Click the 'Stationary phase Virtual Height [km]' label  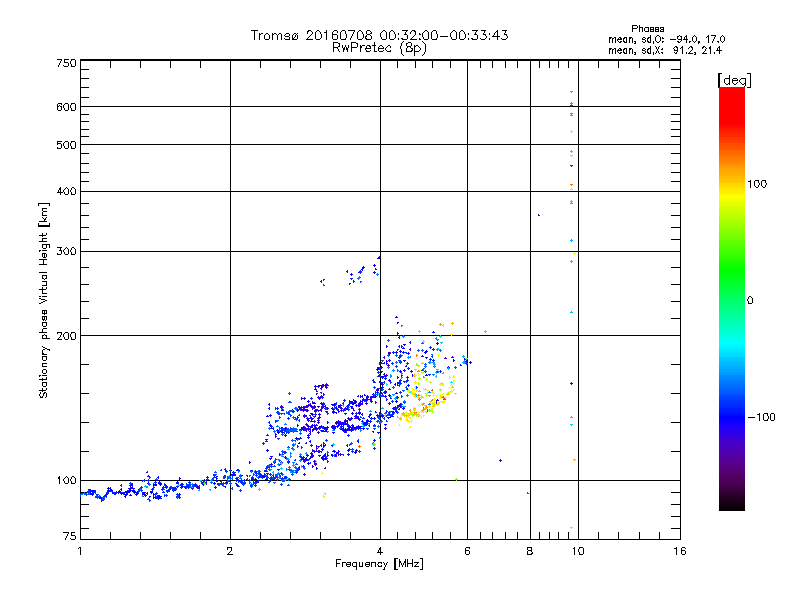44,301
